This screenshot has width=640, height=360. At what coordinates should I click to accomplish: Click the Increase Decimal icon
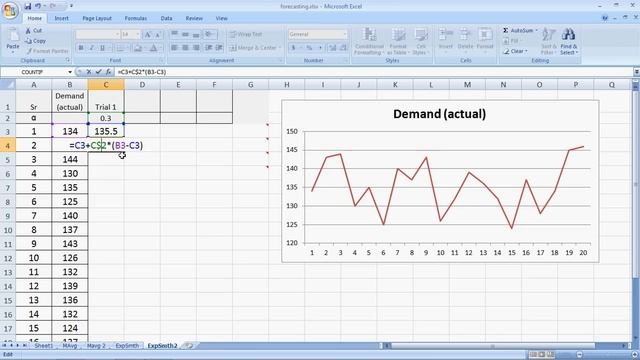tap(332, 48)
